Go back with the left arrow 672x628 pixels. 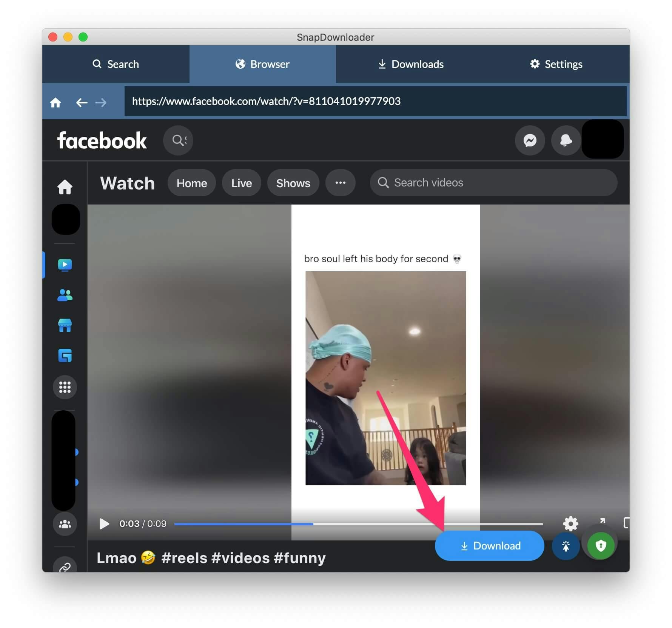[x=82, y=102]
